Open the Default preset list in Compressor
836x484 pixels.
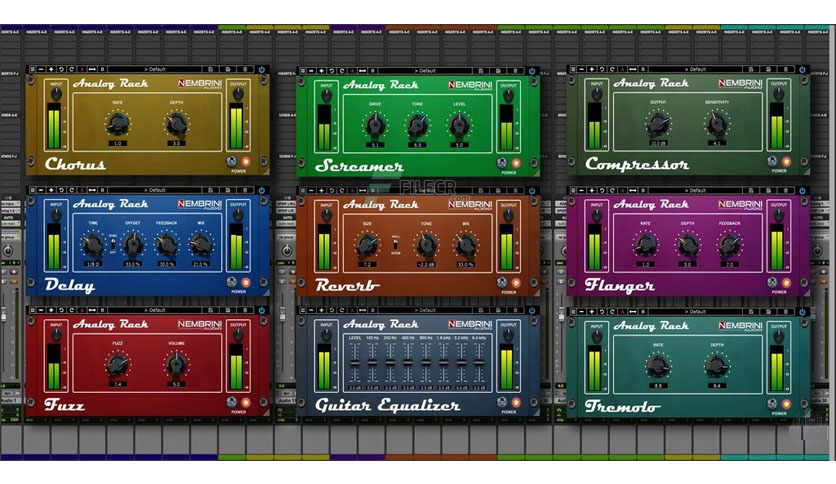pyautogui.click(x=696, y=69)
